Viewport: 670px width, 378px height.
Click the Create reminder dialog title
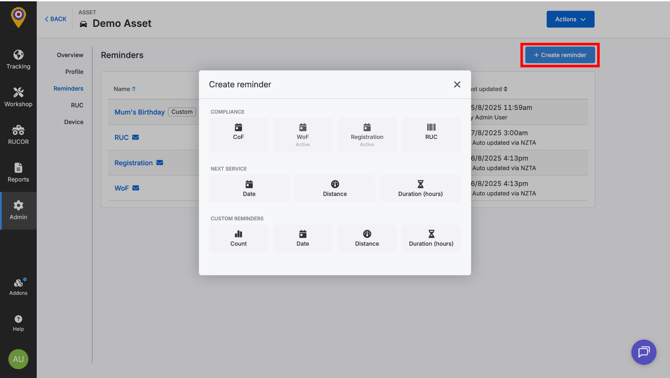click(240, 85)
